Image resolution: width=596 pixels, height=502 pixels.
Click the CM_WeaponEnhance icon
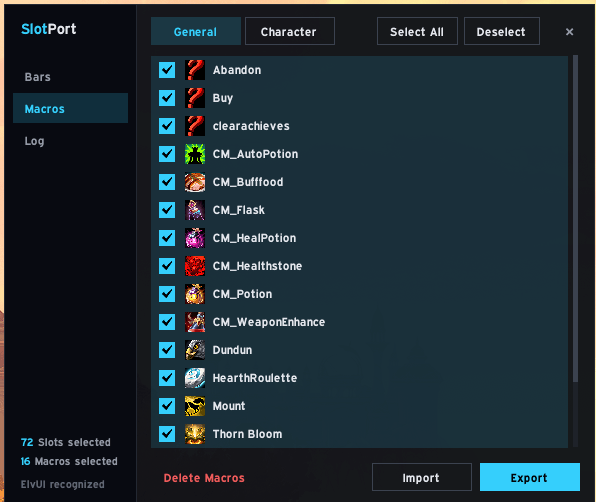(x=195, y=322)
